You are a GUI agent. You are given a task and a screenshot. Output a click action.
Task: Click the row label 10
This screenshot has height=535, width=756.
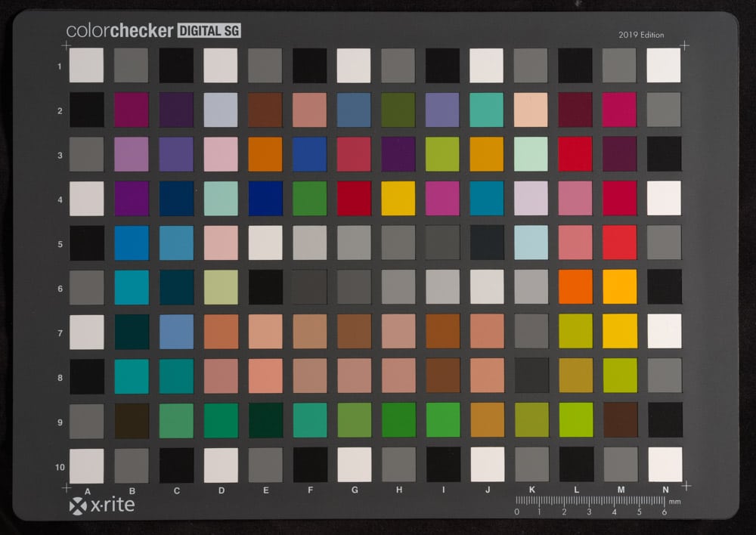point(60,467)
